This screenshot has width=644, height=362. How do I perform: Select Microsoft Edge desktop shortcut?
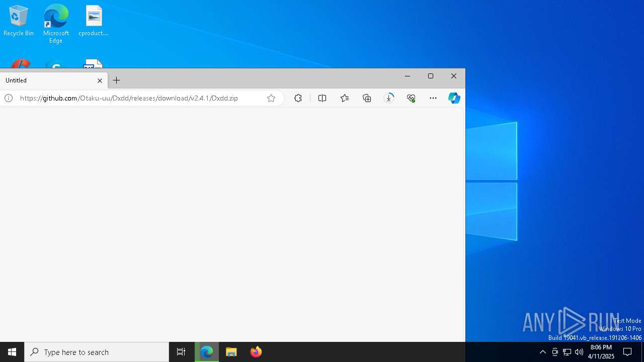point(56,24)
